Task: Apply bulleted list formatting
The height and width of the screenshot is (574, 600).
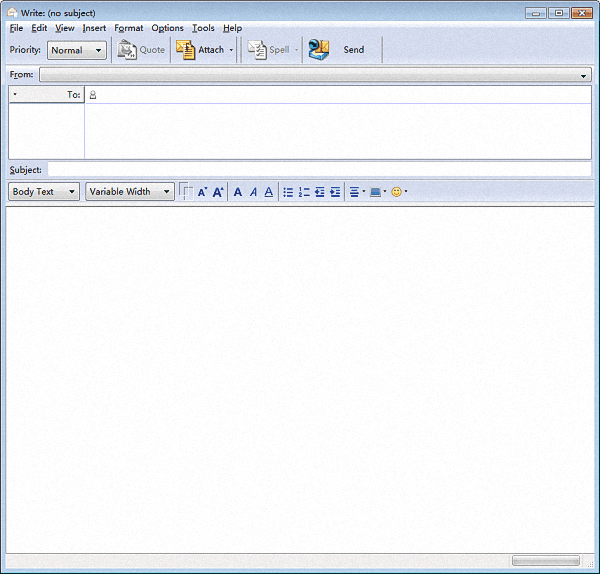Action: tap(288, 192)
